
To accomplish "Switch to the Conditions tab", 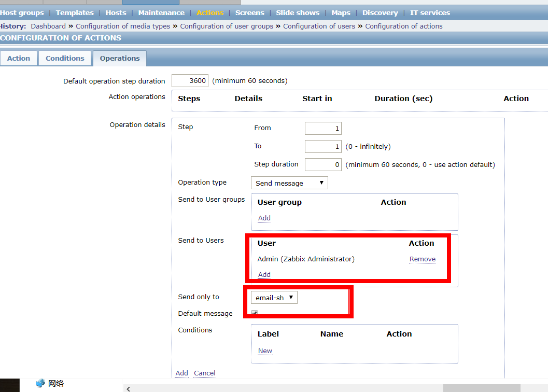I will pyautogui.click(x=65, y=59).
